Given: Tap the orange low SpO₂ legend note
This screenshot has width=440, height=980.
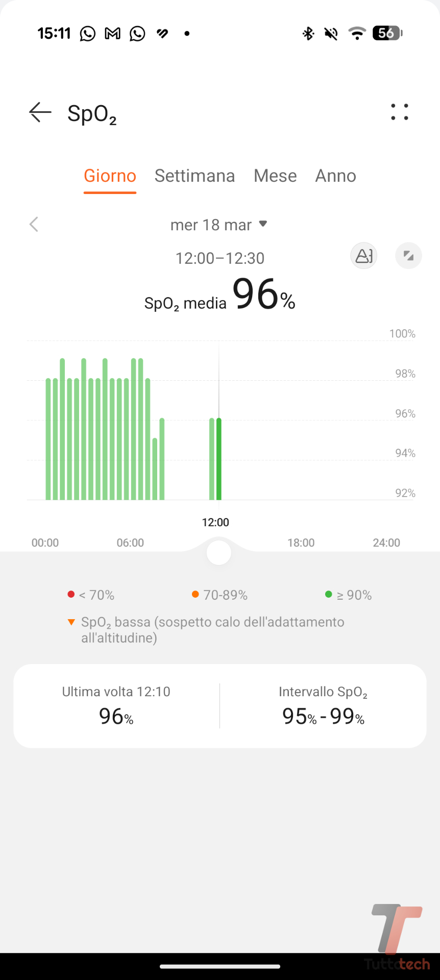Looking at the screenshot, I should coord(212,629).
